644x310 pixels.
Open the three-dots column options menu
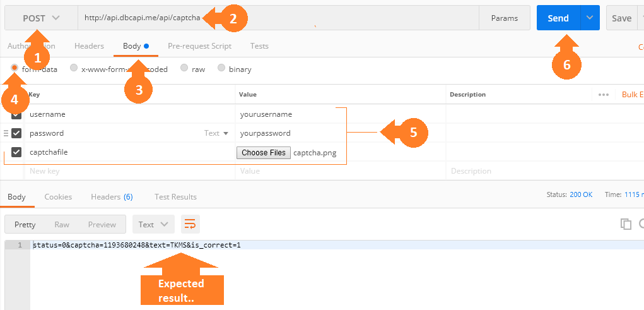(x=603, y=95)
